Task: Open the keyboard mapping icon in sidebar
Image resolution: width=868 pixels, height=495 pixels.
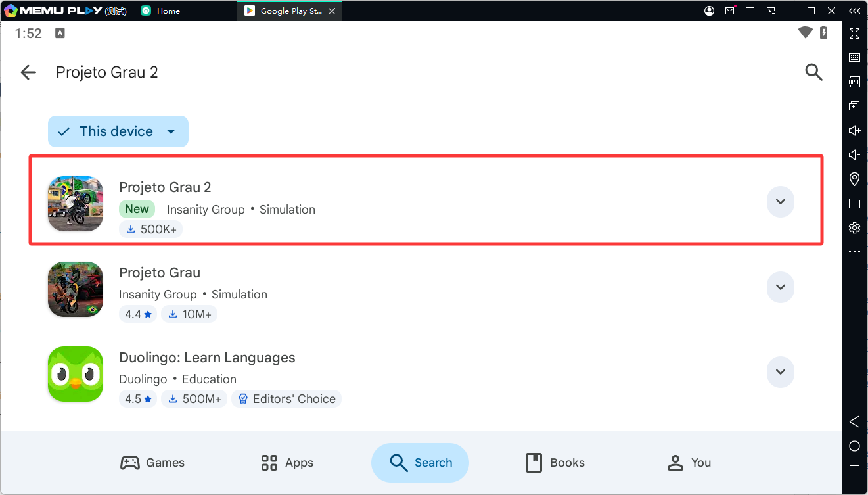Action: 854,58
